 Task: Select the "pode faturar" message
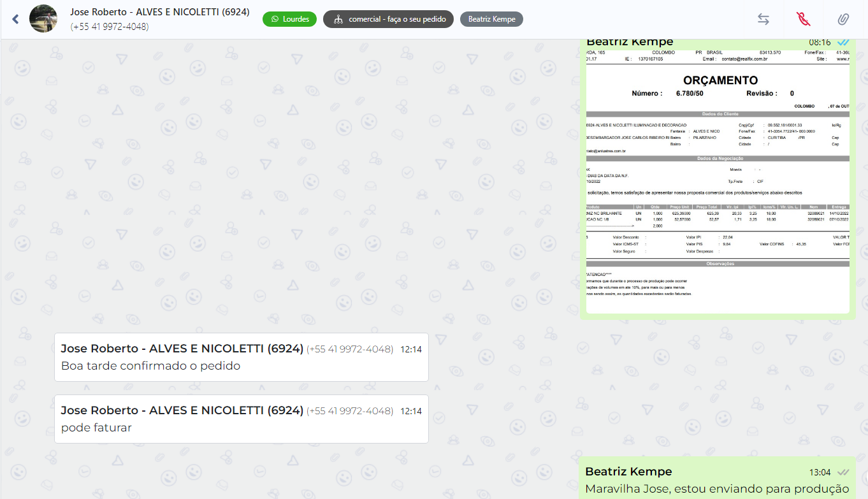pyautogui.click(x=96, y=428)
